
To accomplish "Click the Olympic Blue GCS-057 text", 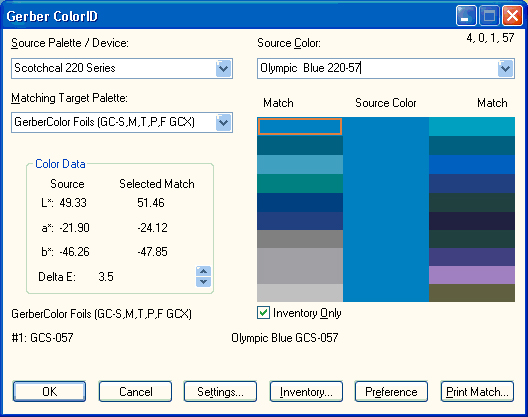I will (x=285, y=338).
